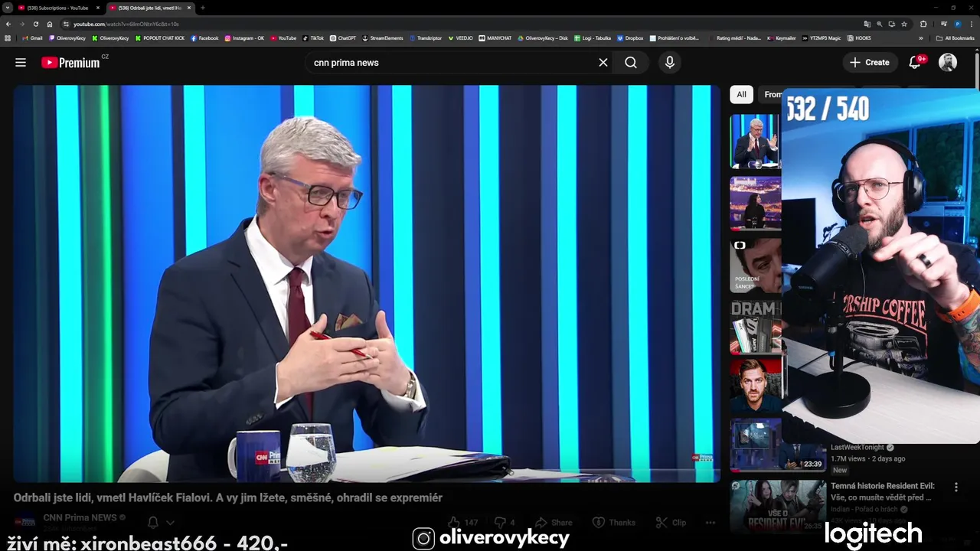This screenshot has width=980, height=551.
Task: Open the 23:39 LastWeekTonight thumbnail
Action: pos(778,445)
